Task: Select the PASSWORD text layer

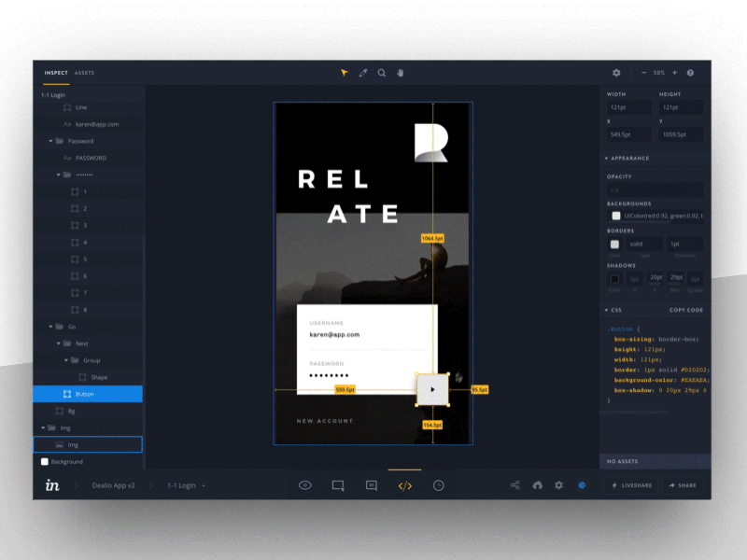Action: (x=89, y=158)
